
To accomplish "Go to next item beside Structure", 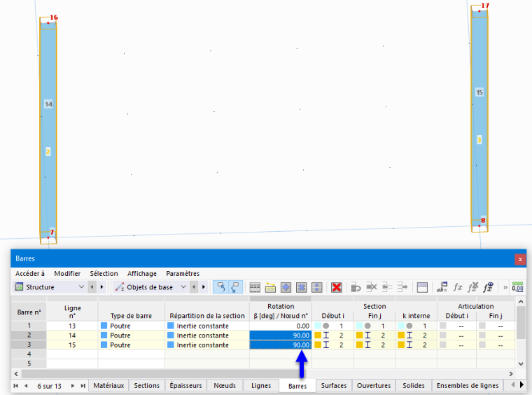I will tap(101, 287).
